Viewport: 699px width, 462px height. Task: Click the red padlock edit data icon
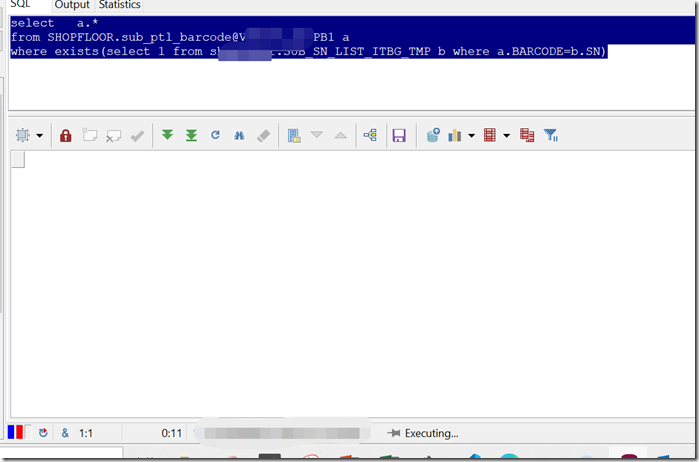point(66,135)
